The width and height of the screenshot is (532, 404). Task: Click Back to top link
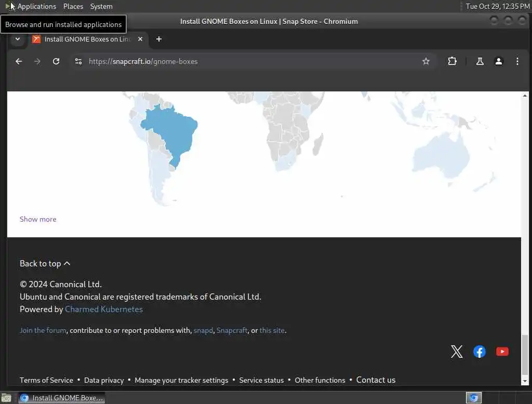pos(45,264)
